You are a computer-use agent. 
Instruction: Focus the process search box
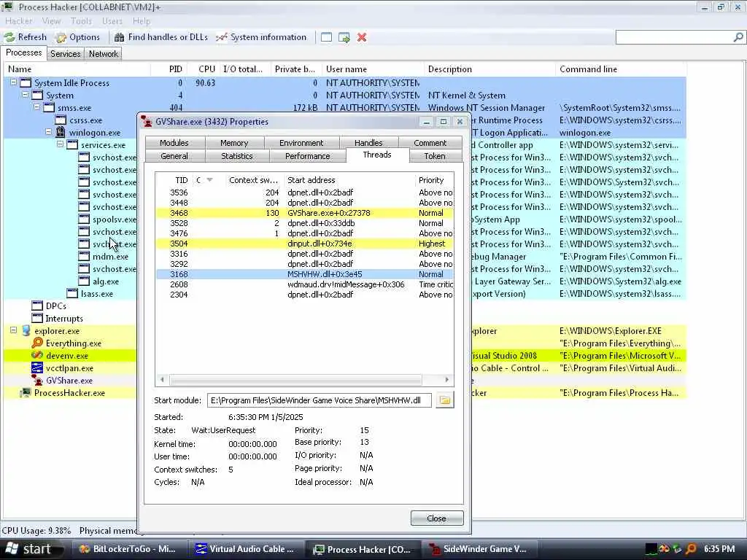coord(674,37)
